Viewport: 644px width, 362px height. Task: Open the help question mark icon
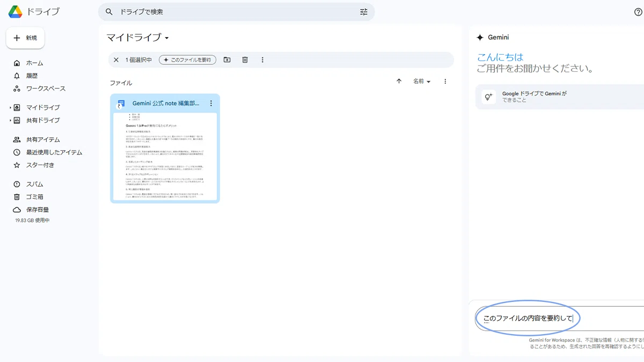[x=638, y=12]
